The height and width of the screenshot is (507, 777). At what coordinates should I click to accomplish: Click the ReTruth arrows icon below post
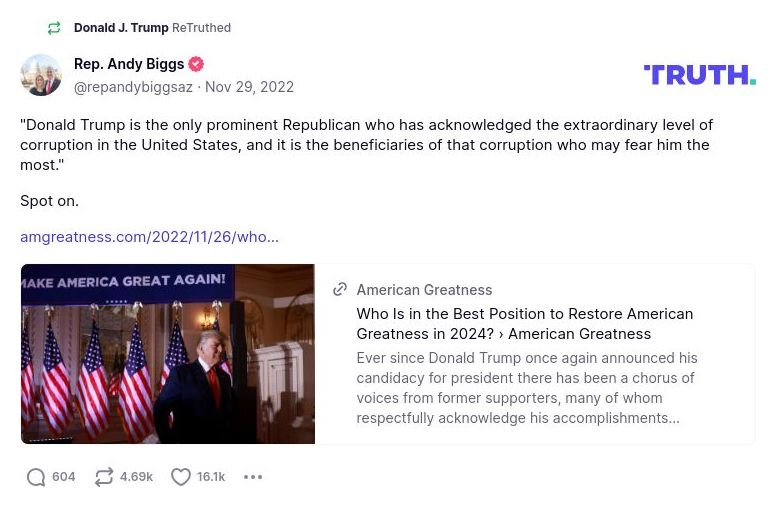tap(104, 477)
